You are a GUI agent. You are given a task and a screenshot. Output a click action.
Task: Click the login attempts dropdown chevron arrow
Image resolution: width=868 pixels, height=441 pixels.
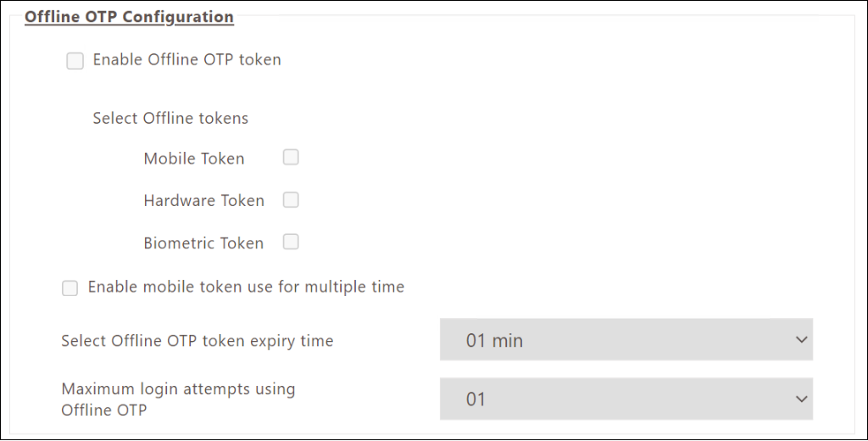801,399
